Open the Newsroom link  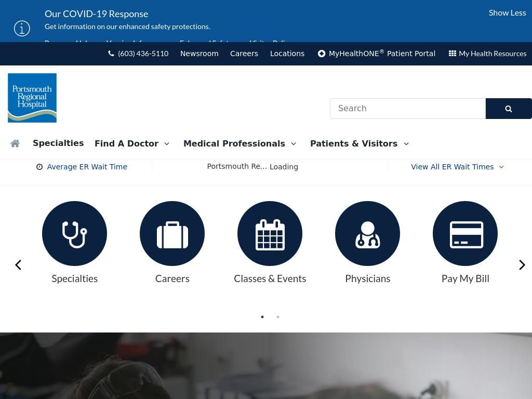(x=199, y=54)
